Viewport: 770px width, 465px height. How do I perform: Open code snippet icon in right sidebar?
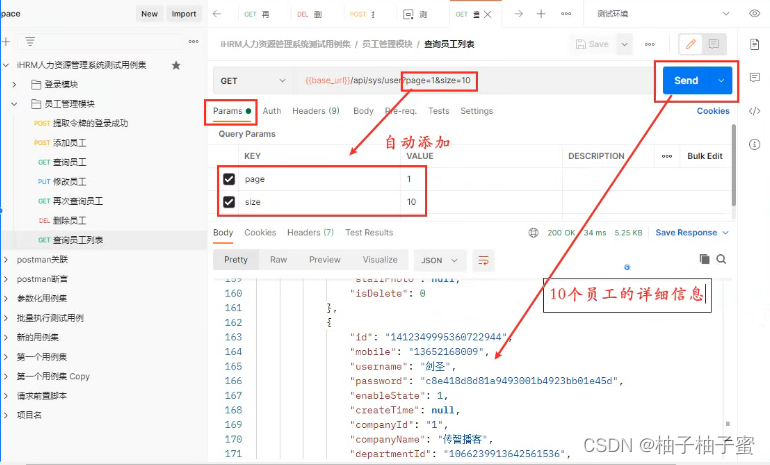point(755,111)
